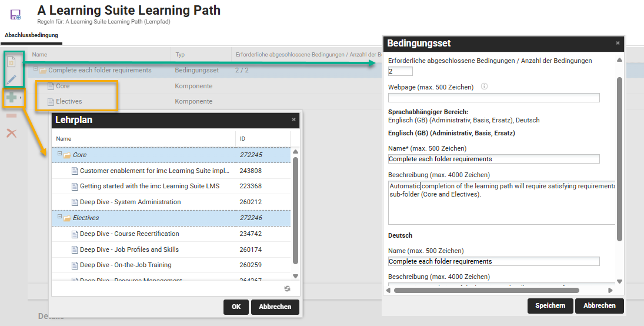Click the new condition set page icon
The height and width of the screenshot is (326, 644).
[x=11, y=62]
